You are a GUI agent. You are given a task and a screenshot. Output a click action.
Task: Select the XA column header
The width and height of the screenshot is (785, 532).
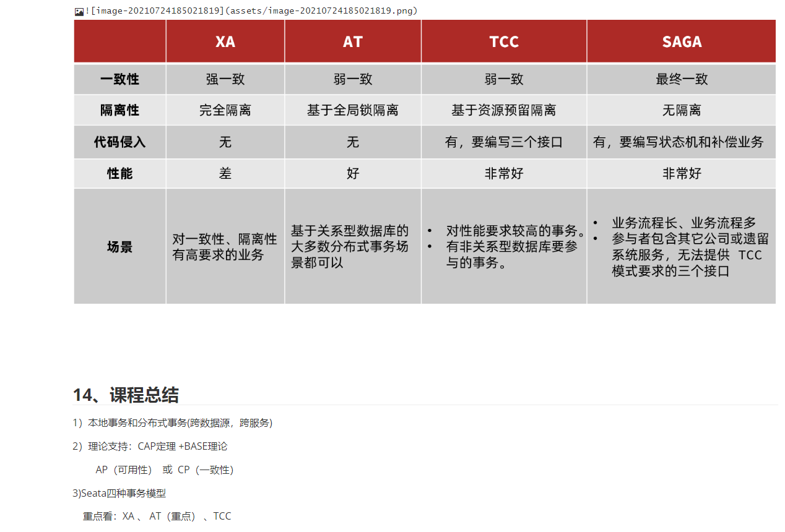225,41
